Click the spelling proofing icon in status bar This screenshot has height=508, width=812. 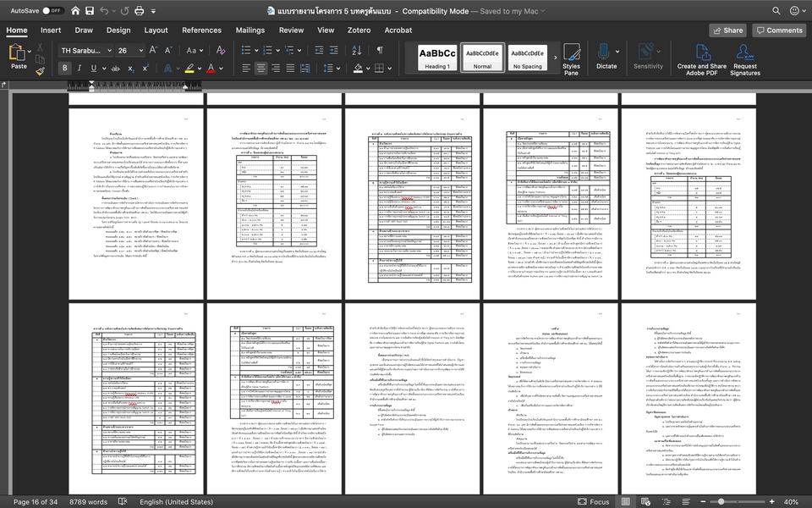[x=123, y=501]
